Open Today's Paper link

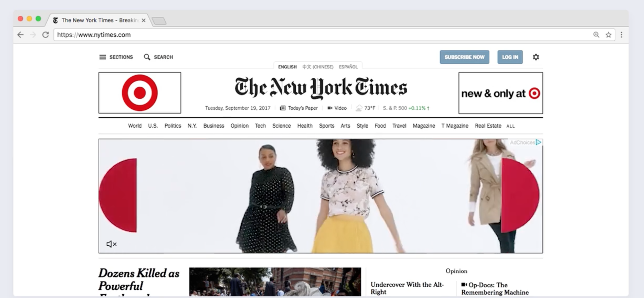pos(299,108)
